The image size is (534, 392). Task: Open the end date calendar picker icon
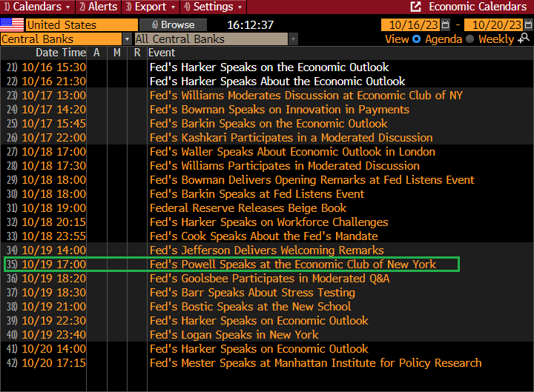coord(528,25)
